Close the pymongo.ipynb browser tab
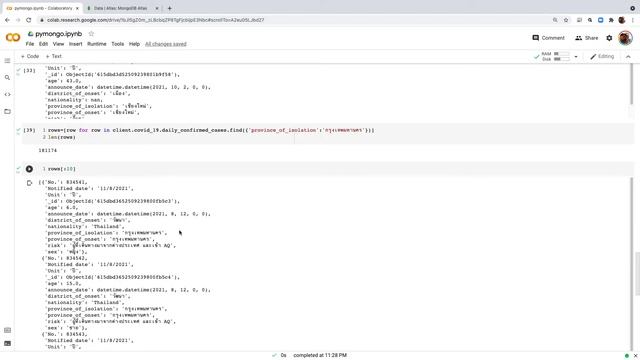 (77, 8)
